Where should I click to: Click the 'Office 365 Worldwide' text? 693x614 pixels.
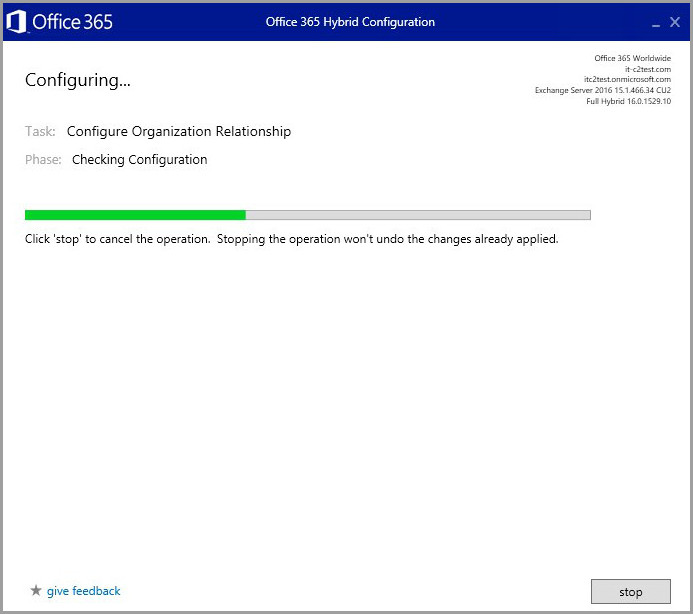pos(632,58)
